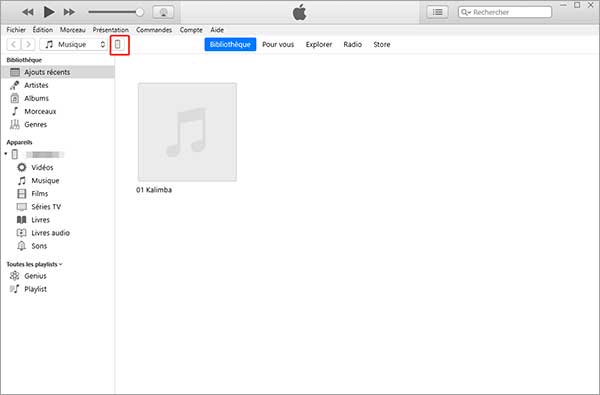Select Ajouts récents in the sidebar
This screenshot has height=395, width=600.
pyautogui.click(x=58, y=72)
